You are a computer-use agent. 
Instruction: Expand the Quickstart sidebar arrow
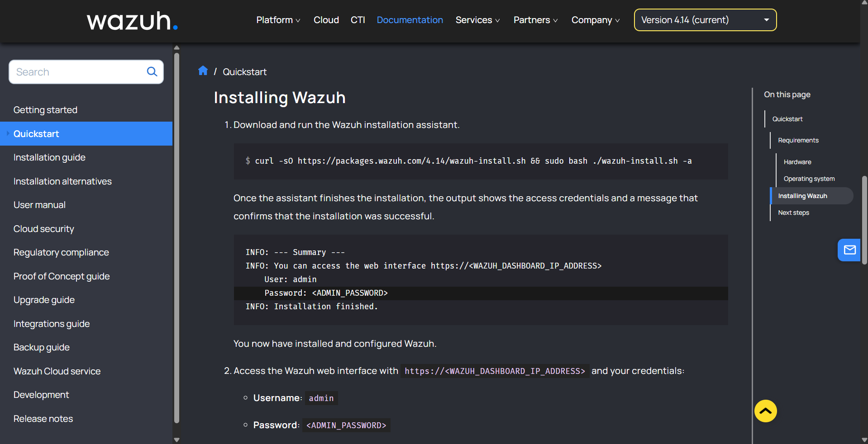click(x=8, y=133)
